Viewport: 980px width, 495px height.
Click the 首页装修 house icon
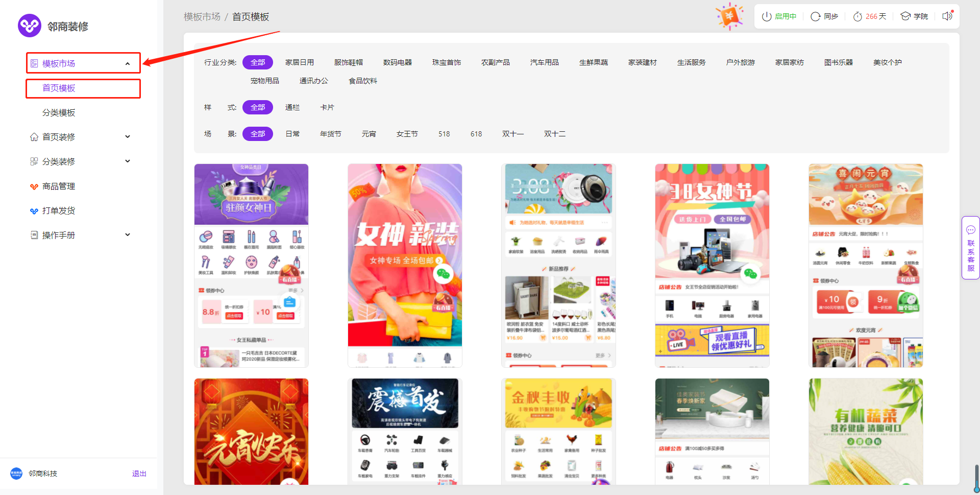(34, 137)
